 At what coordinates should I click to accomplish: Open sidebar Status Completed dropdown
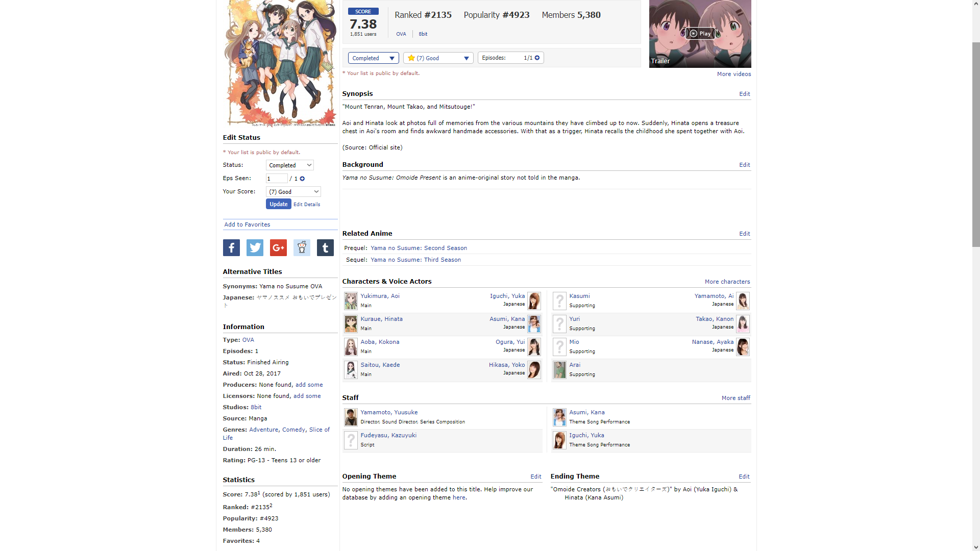click(289, 165)
